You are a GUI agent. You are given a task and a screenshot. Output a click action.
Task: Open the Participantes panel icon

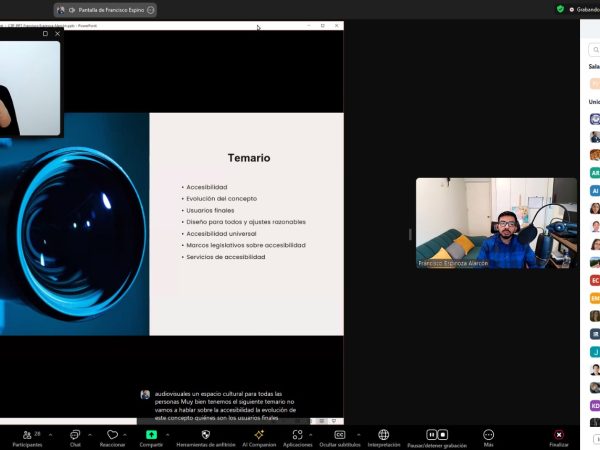tap(27, 435)
